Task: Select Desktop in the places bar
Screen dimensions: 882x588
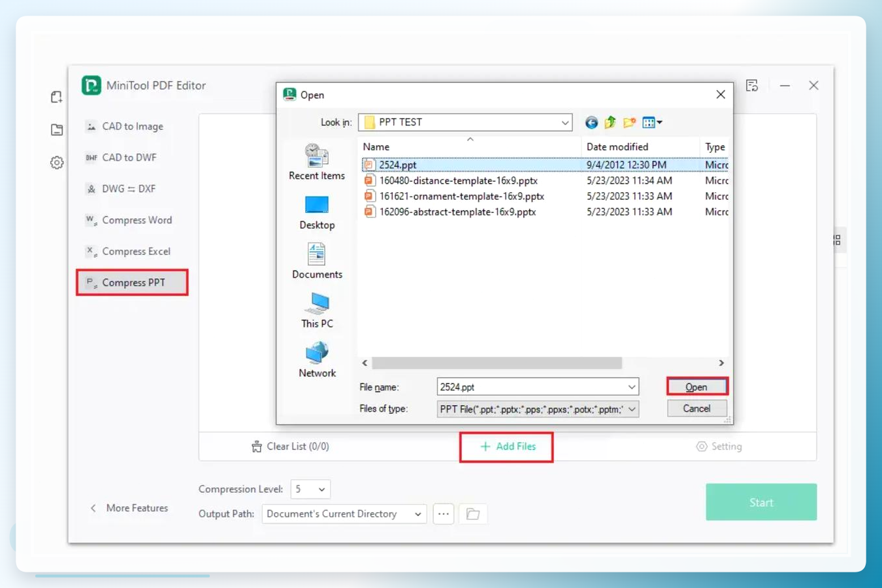Action: (x=317, y=212)
